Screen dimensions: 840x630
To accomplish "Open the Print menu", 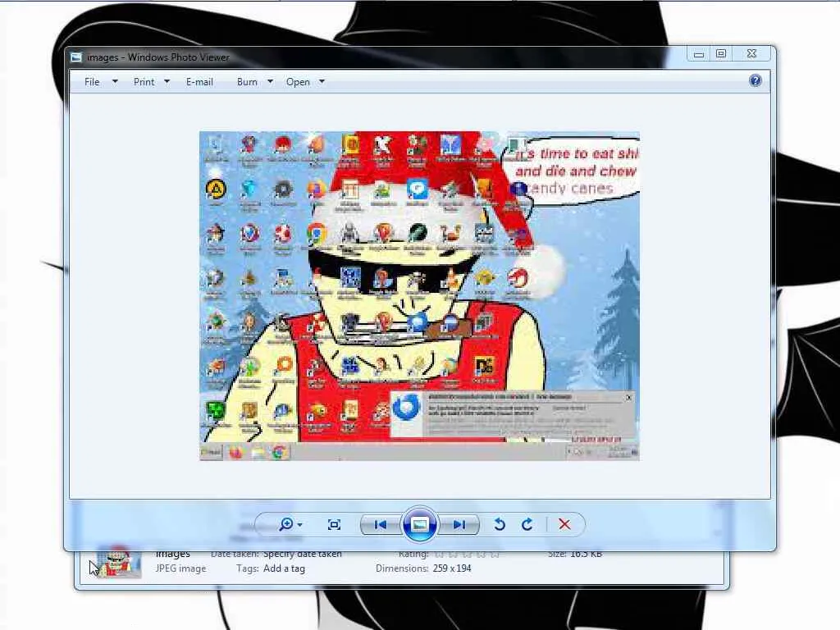I will point(144,82).
